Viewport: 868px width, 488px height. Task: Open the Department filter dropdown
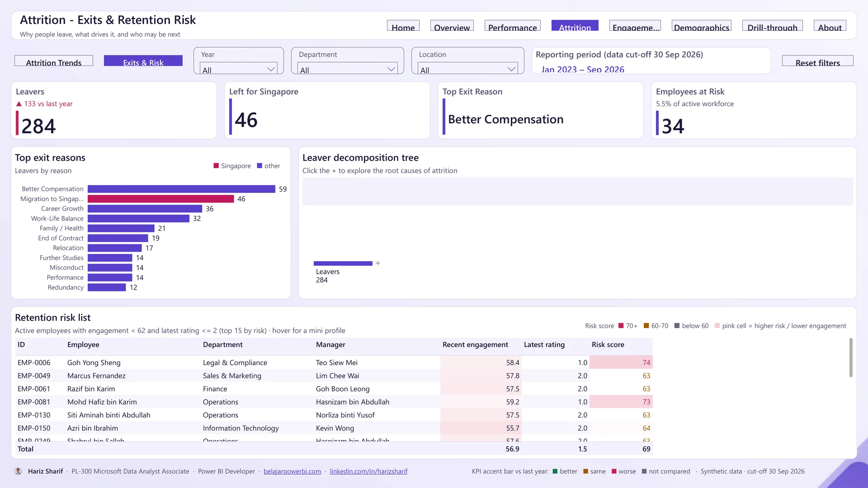[x=348, y=69]
